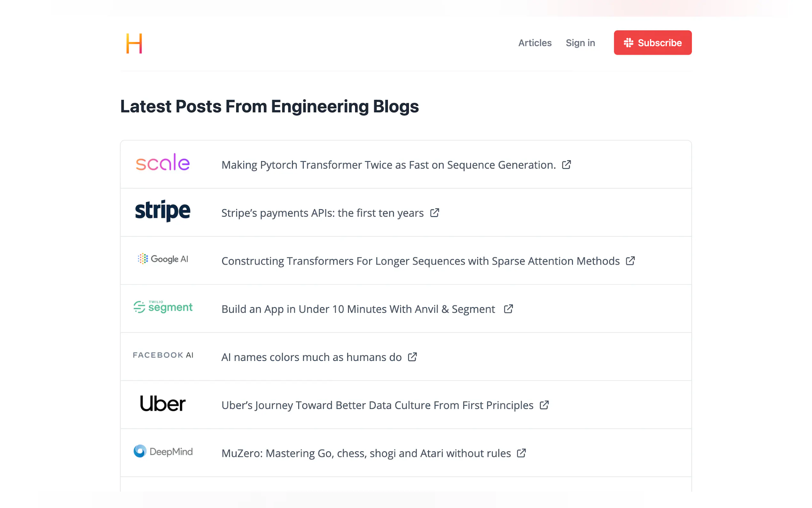Open external link icon for Pytorch Transformer post

tap(566, 165)
